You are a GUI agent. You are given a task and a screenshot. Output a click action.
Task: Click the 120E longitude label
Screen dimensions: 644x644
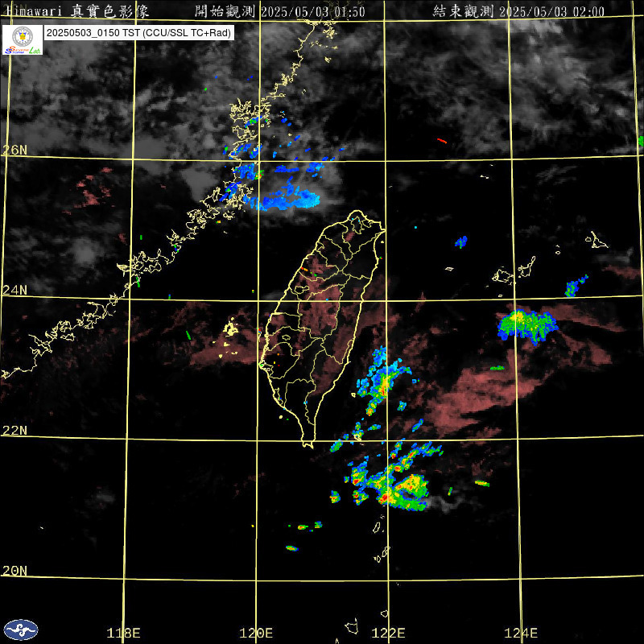[256, 633]
